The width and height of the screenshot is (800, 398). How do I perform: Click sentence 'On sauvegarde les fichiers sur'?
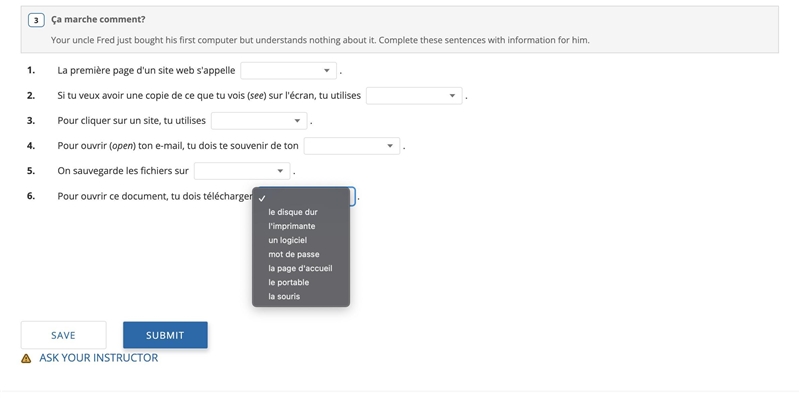point(123,171)
